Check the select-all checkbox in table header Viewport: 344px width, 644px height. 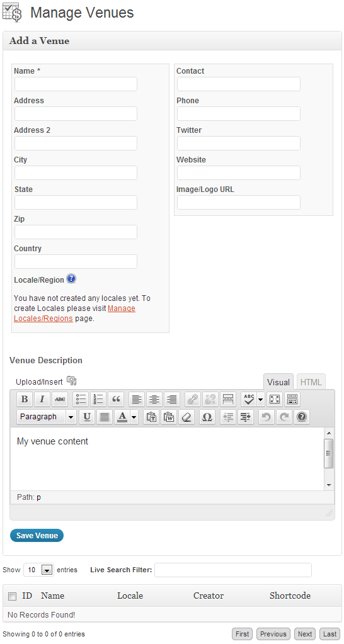click(13, 596)
